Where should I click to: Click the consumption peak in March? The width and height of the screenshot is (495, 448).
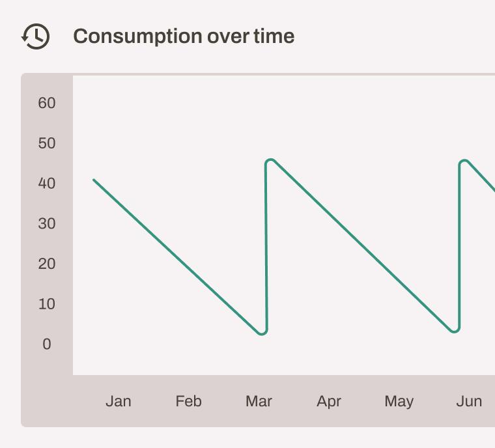pos(270,160)
